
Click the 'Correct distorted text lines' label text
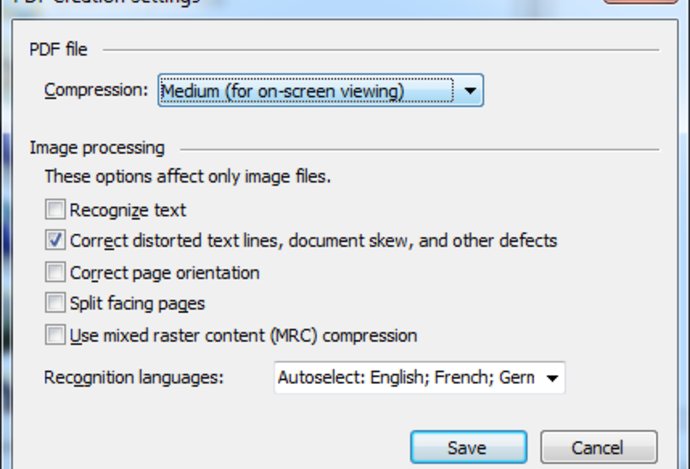pyautogui.click(x=313, y=241)
